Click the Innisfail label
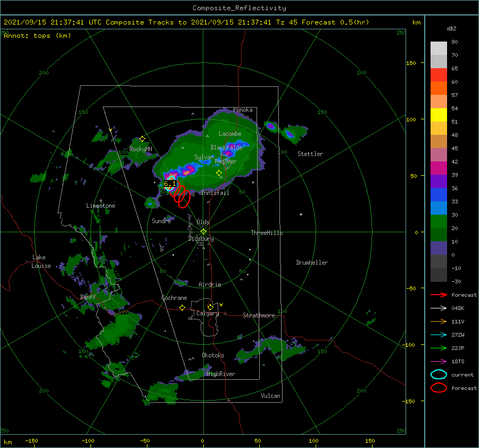Image resolution: width=479 pixels, height=448 pixels. (x=215, y=193)
